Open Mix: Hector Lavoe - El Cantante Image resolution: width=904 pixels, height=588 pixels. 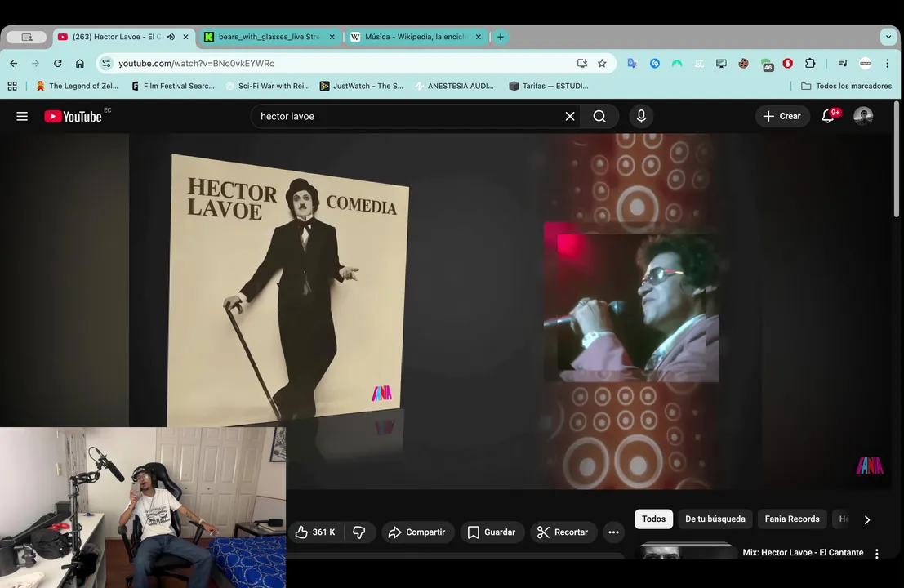click(x=803, y=552)
